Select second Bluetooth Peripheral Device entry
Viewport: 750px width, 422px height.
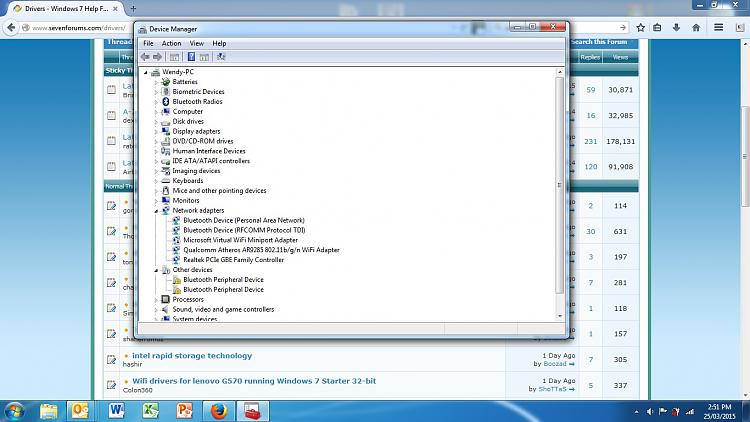(x=223, y=289)
